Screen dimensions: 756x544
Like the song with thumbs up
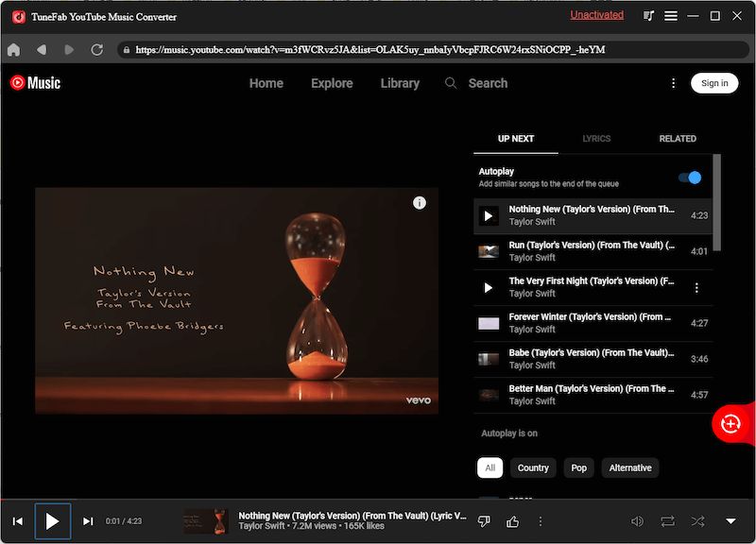tap(513, 521)
